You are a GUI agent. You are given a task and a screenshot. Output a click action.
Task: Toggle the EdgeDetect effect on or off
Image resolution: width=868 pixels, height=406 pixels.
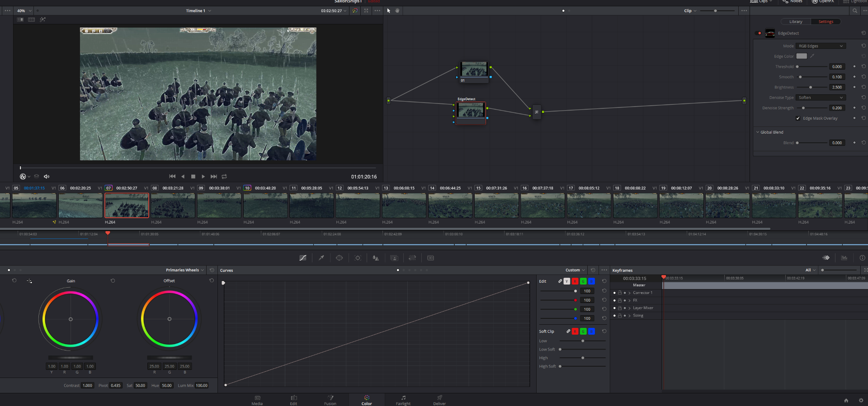coord(759,33)
